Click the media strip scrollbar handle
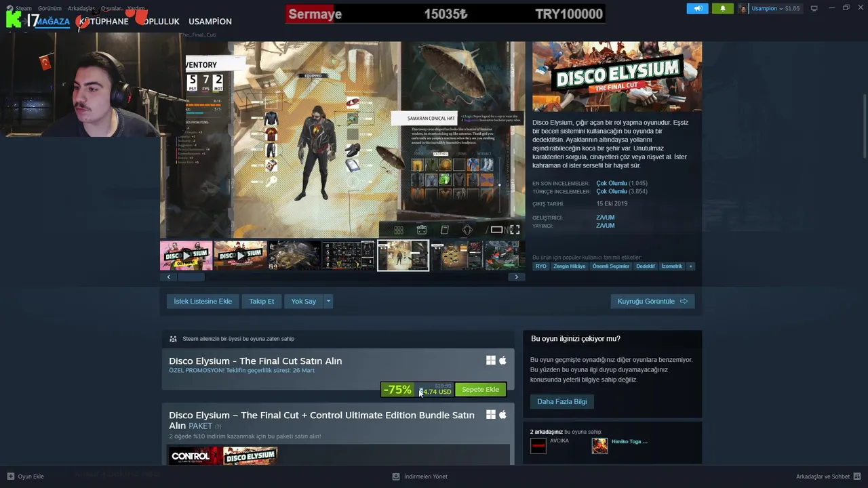The height and width of the screenshot is (488, 868). pos(191,277)
